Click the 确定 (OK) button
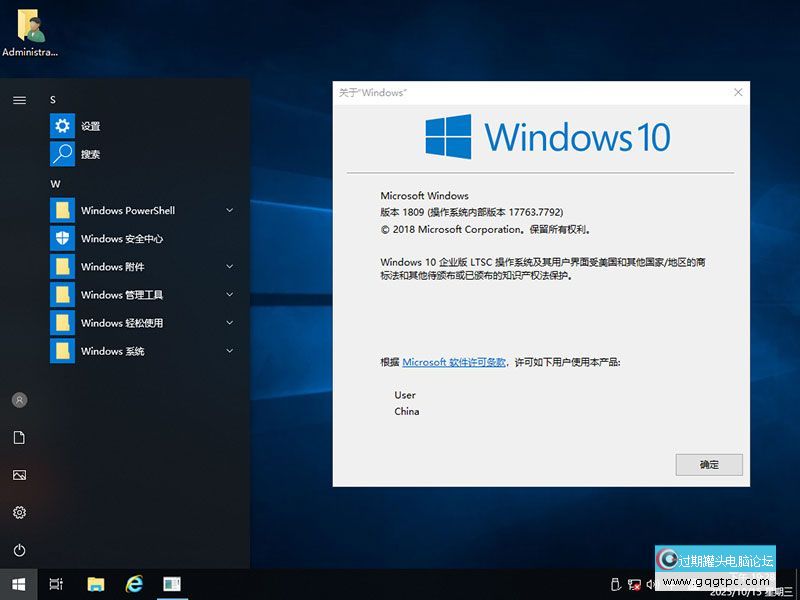Screen dimensions: 800x600 coord(708,465)
